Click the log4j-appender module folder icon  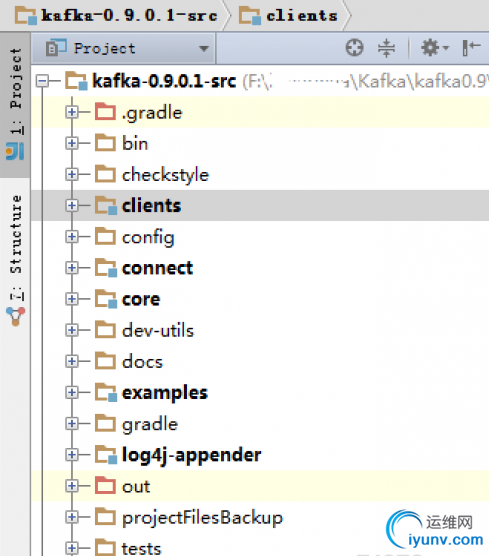[106, 455]
